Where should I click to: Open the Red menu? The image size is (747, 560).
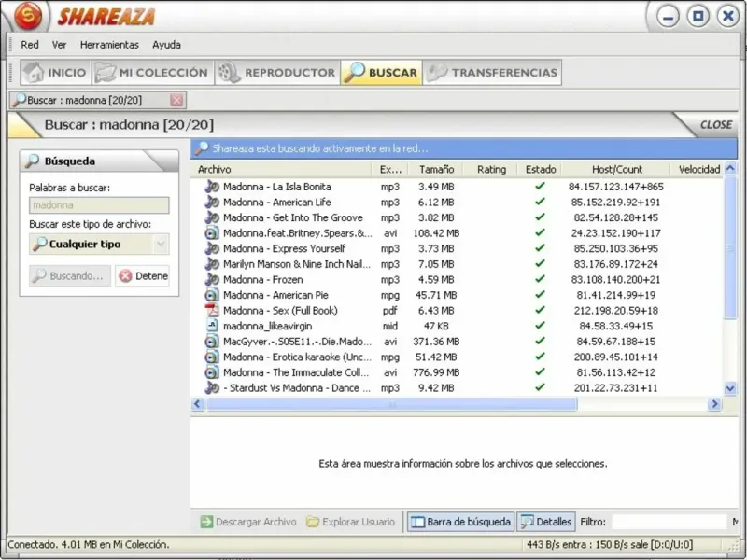point(30,45)
